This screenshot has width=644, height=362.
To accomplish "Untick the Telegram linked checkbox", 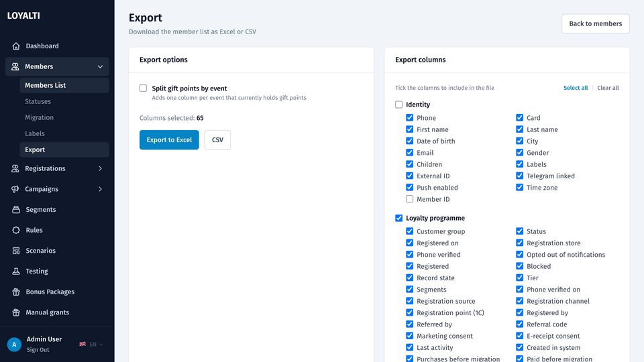I will click(519, 176).
